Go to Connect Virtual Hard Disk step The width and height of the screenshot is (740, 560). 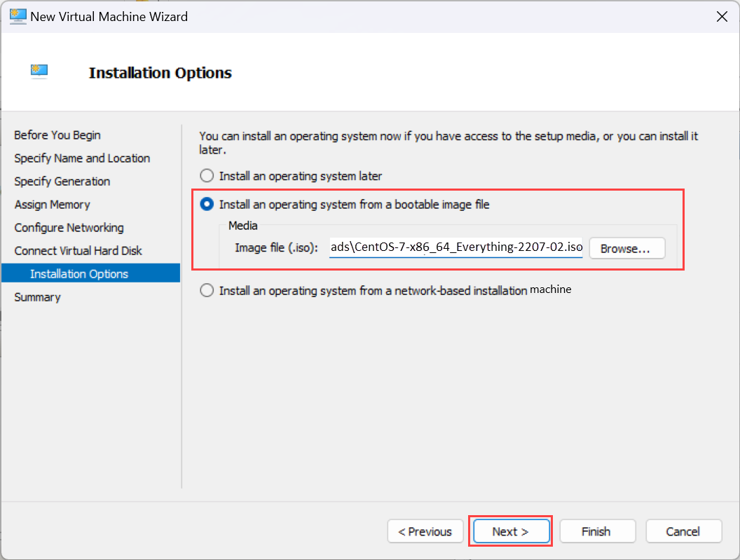tap(78, 251)
